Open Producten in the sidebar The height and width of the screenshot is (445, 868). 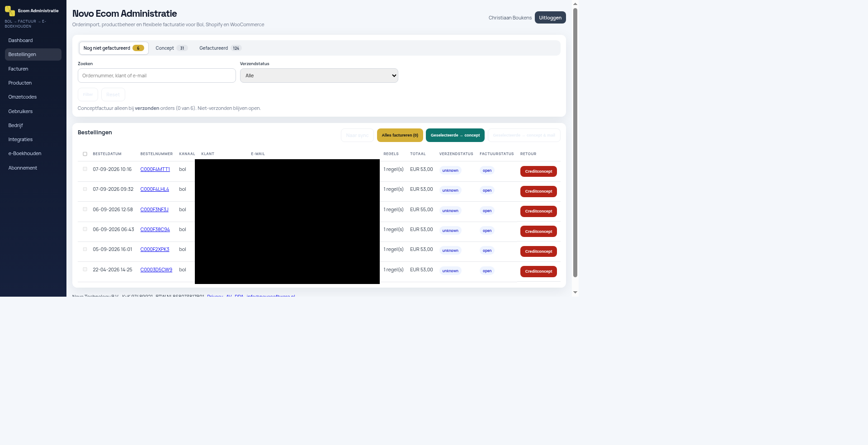click(x=33, y=83)
